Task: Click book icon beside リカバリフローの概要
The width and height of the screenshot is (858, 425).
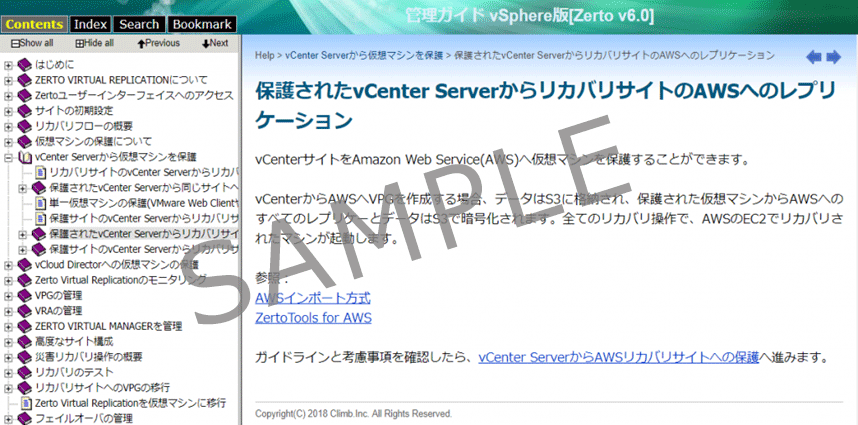Action: pos(25,126)
